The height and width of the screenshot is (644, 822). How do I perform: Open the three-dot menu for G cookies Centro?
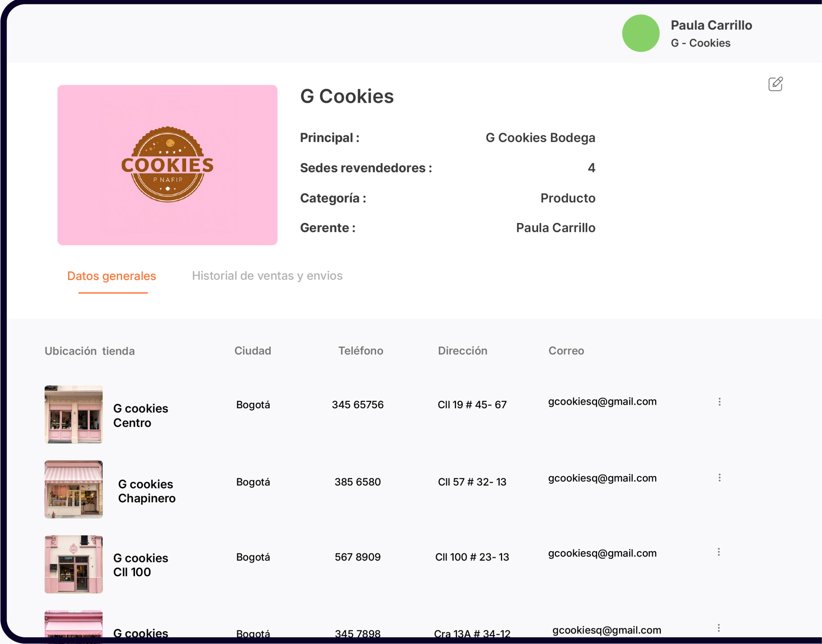[x=719, y=401]
